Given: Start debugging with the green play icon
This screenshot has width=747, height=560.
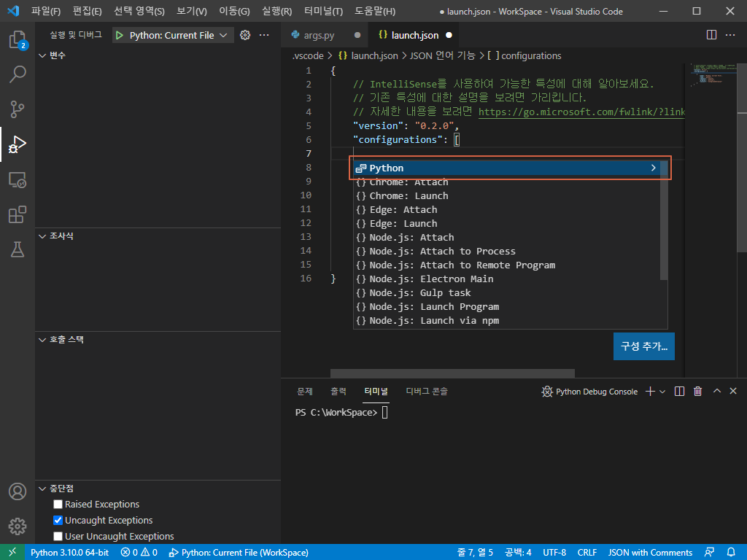Looking at the screenshot, I should point(120,35).
